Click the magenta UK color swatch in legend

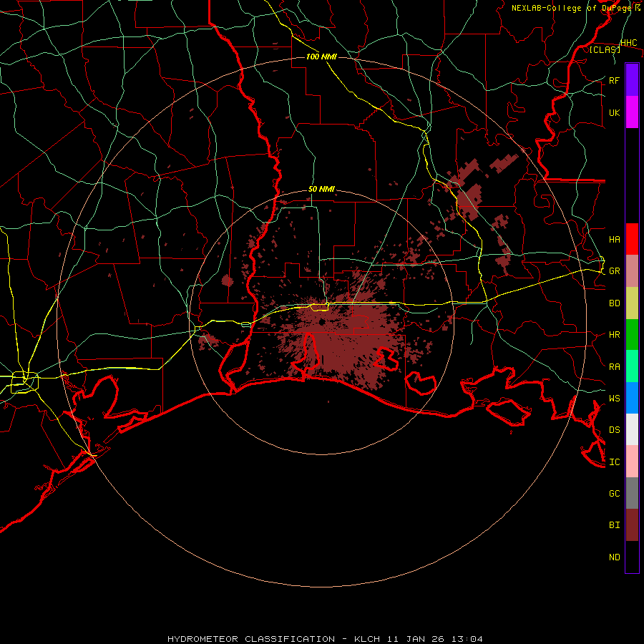click(x=632, y=112)
